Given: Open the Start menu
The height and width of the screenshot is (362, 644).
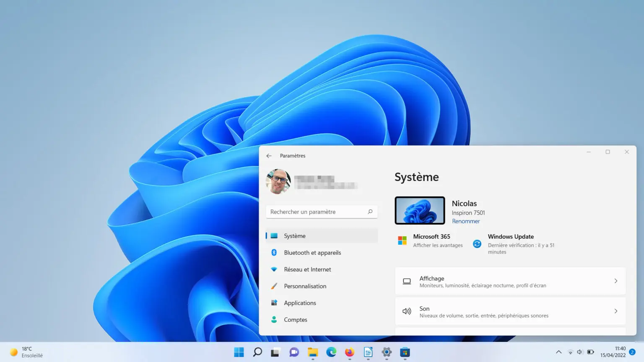Looking at the screenshot, I should coord(239,352).
